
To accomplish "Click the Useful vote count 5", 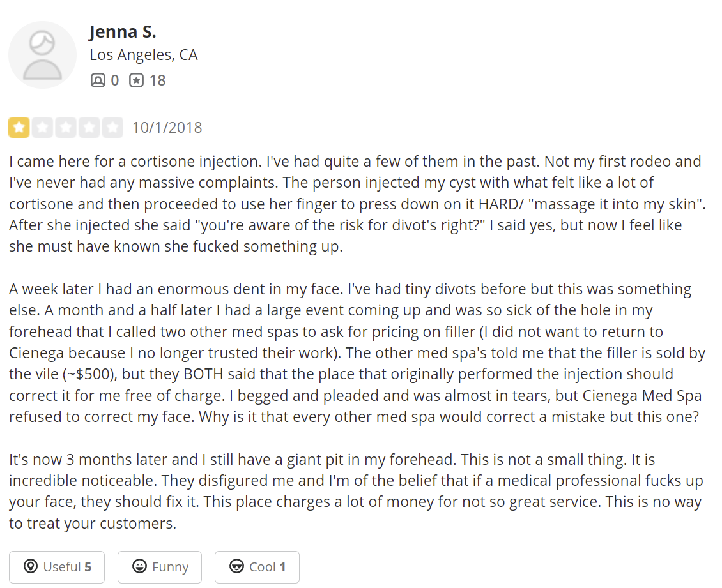I will (88, 567).
